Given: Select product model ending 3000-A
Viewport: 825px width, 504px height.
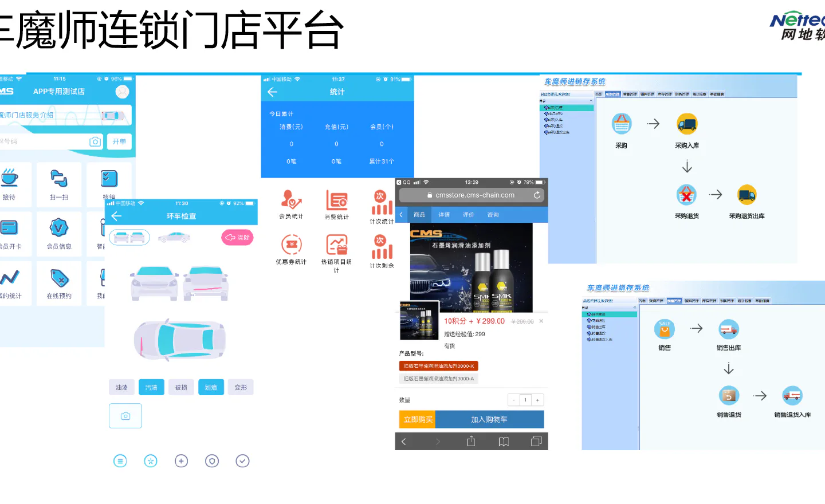Looking at the screenshot, I should 438,379.
